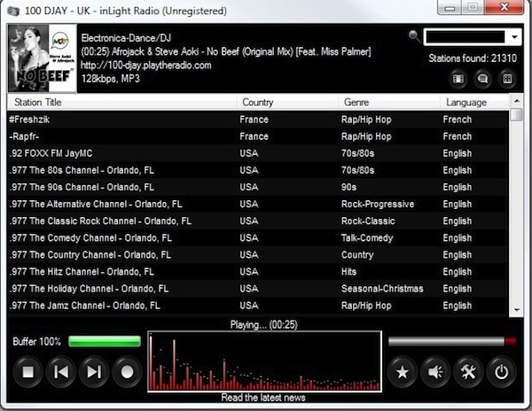Viewport: 532px width, 411px height.
Task: Click the magnifier search icon
Action: point(414,35)
